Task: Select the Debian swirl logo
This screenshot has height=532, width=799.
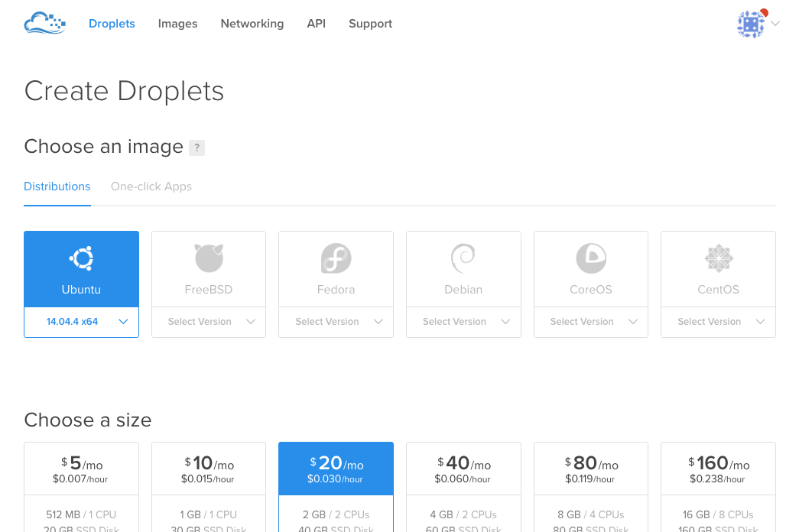Action: [463, 258]
